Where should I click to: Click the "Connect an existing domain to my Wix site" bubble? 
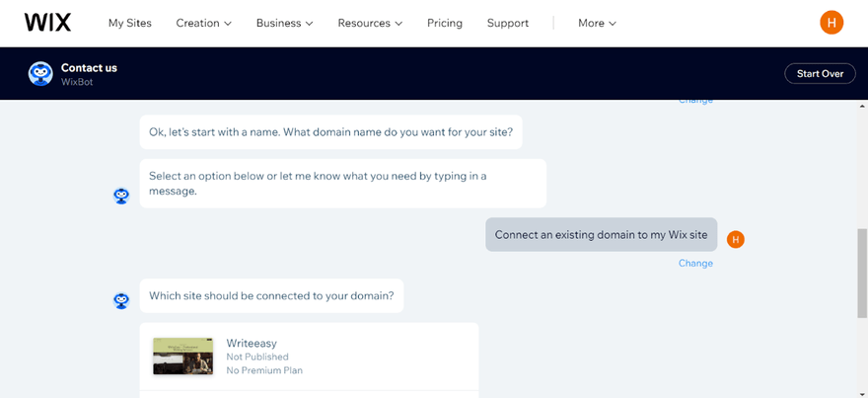[601, 234]
